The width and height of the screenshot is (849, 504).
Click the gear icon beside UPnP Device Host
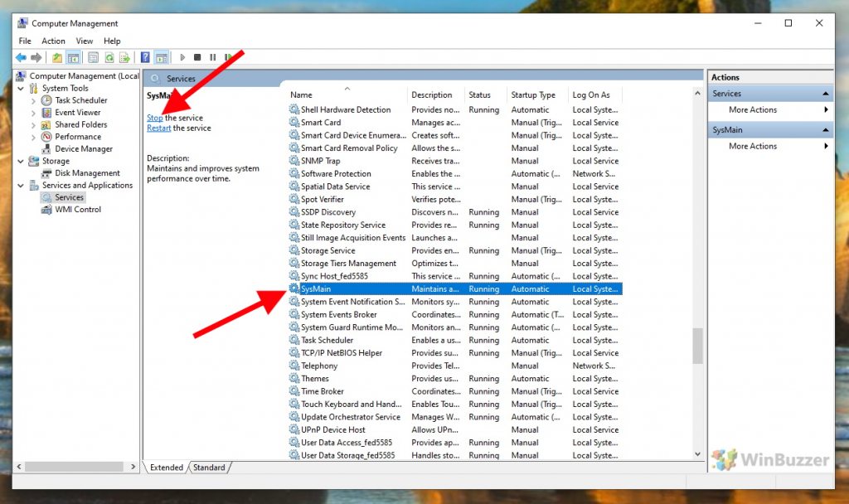(294, 430)
